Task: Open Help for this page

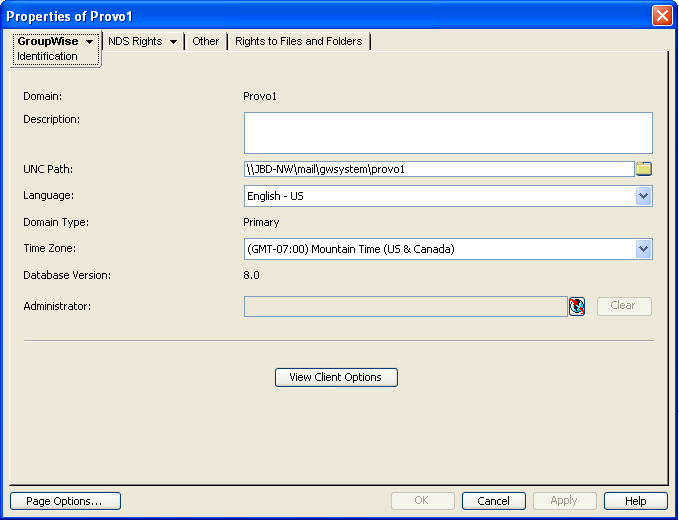Action: point(636,501)
